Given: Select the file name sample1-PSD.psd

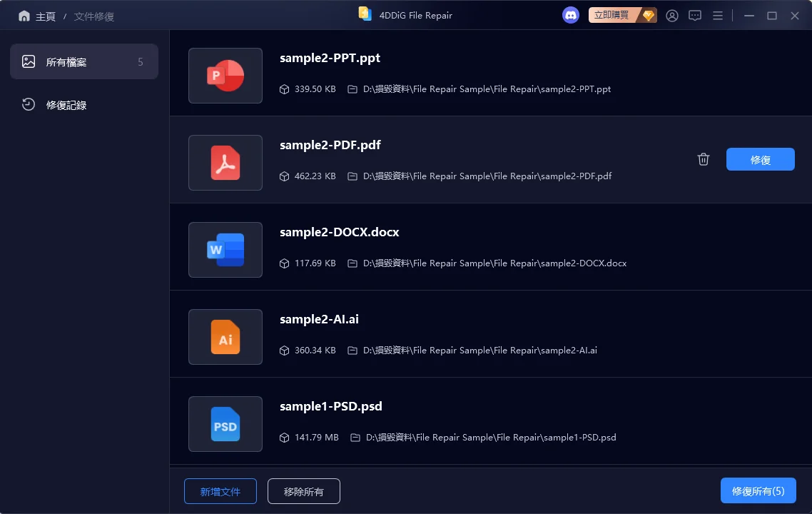Looking at the screenshot, I should tap(331, 406).
